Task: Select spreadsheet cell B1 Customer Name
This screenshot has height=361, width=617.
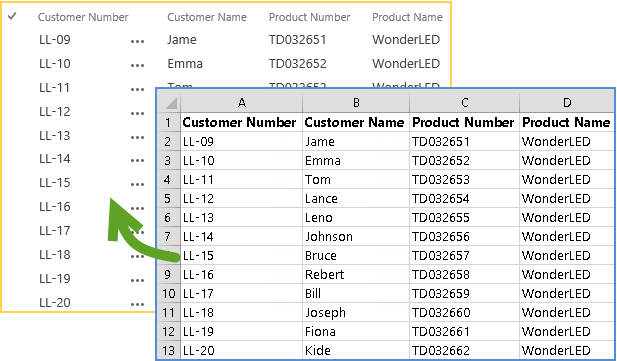Action: point(356,122)
